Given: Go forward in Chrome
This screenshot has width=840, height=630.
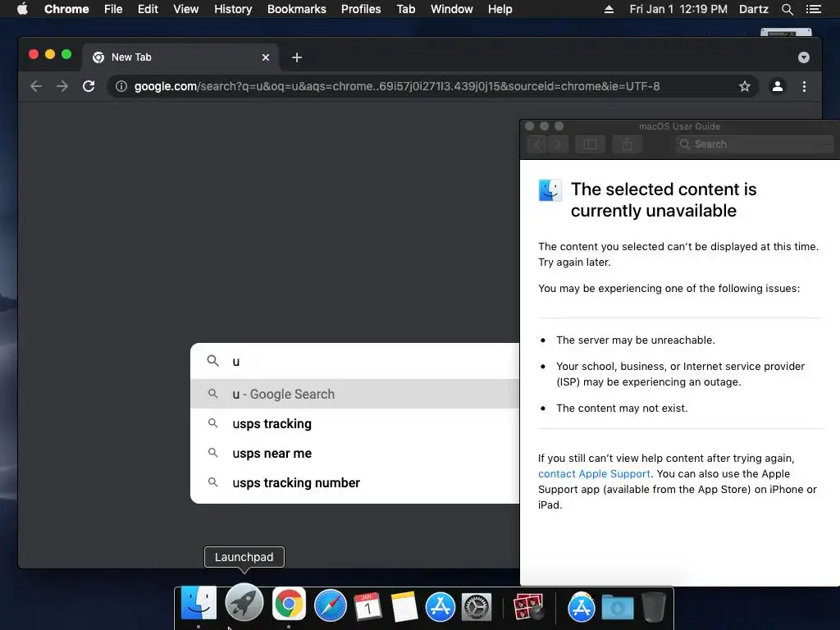Looking at the screenshot, I should pyautogui.click(x=62, y=86).
